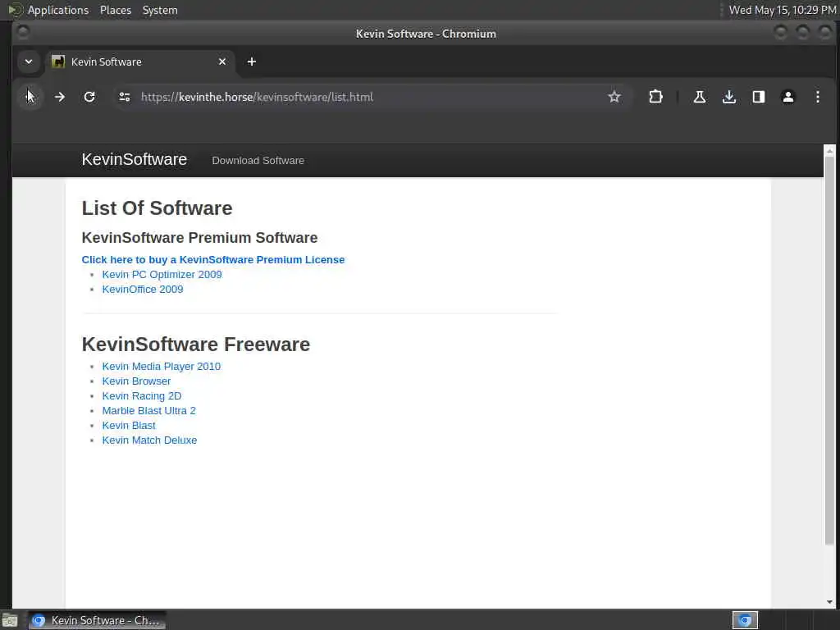The width and height of the screenshot is (840, 630).
Task: Open a new tab with plus button
Action: coord(252,62)
